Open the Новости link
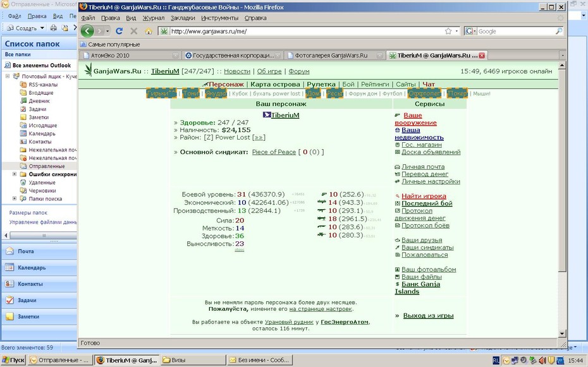 tap(237, 71)
